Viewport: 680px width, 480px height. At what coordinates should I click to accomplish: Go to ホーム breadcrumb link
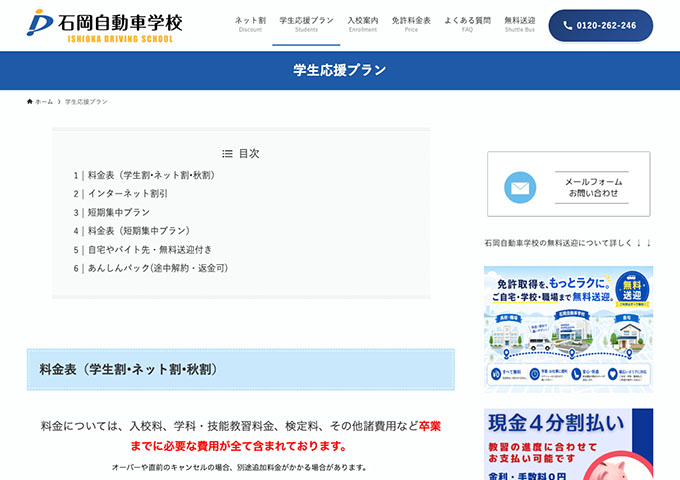pos(44,101)
